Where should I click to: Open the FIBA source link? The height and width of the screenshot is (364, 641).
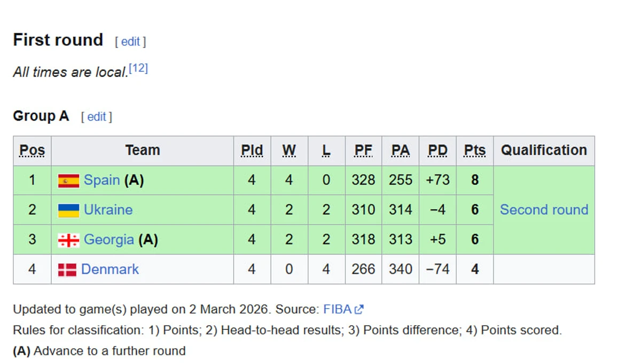click(338, 309)
